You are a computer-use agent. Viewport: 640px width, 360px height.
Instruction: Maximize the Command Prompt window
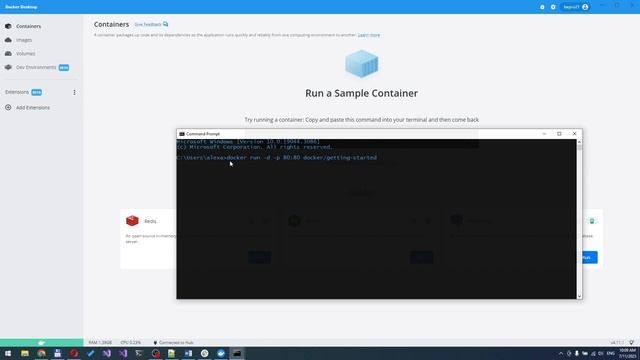[x=559, y=134]
